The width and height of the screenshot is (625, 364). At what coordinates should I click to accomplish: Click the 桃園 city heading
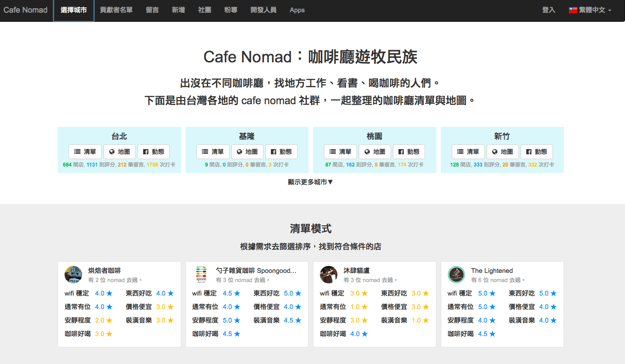374,136
